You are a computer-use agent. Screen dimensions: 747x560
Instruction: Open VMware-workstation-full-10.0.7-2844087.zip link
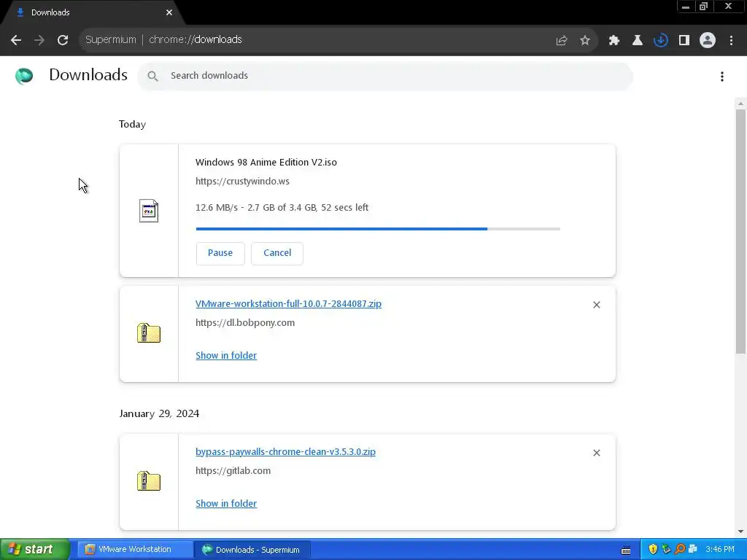(x=288, y=304)
